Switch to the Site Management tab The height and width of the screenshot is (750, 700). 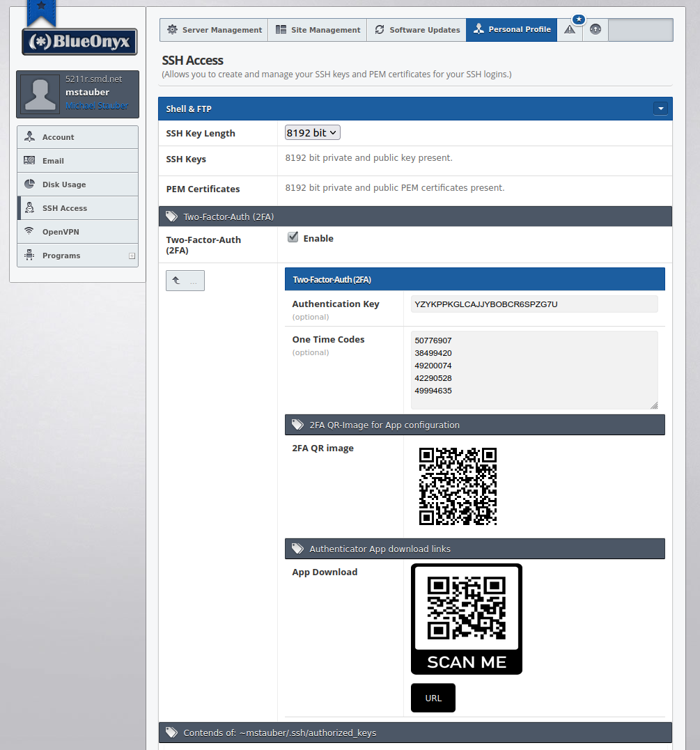tap(318, 30)
